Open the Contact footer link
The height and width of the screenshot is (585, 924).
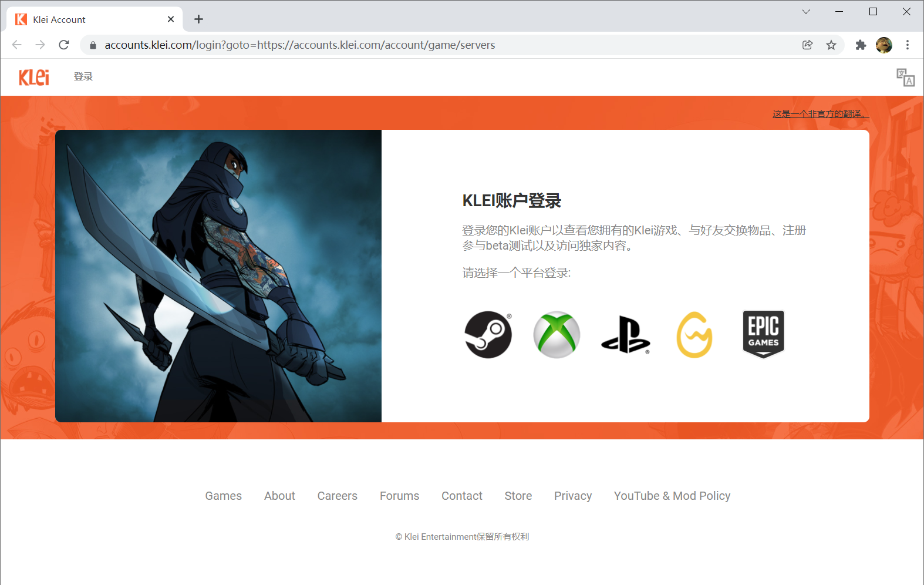462,496
